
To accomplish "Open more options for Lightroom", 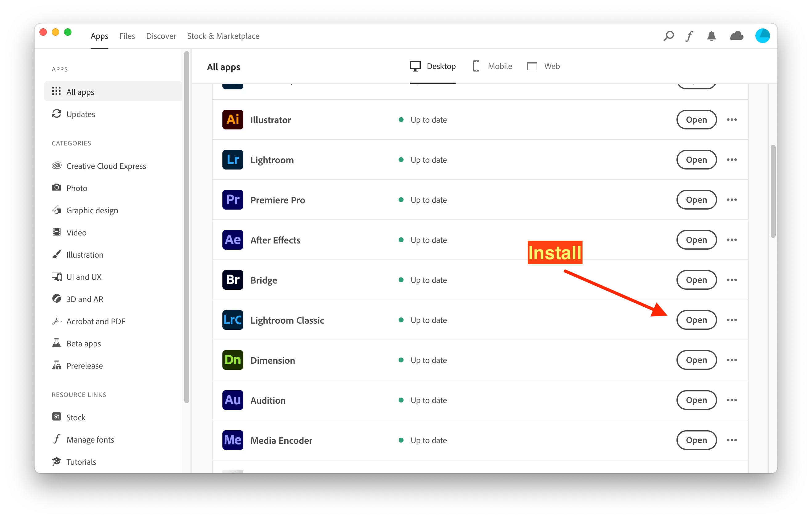I will pos(732,160).
